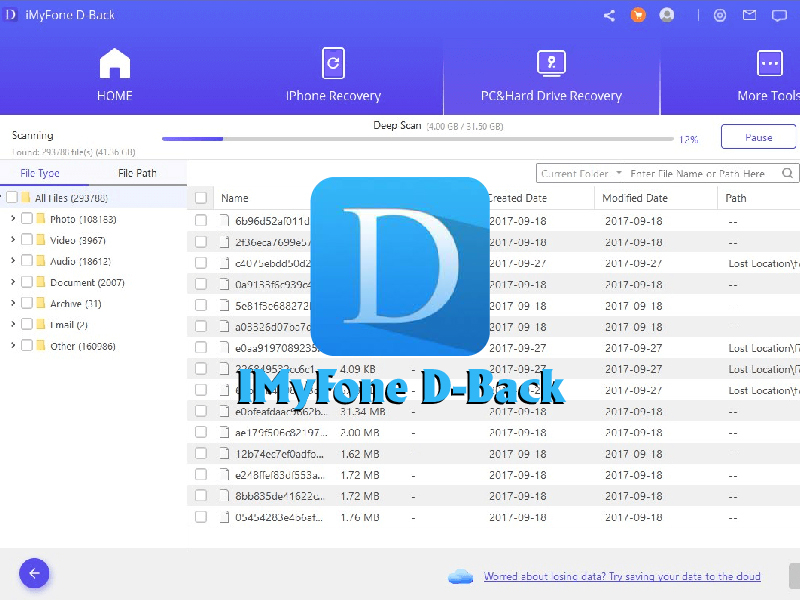800x600 pixels.
Task: Select the Other (160986) tree item
Action: point(83,346)
